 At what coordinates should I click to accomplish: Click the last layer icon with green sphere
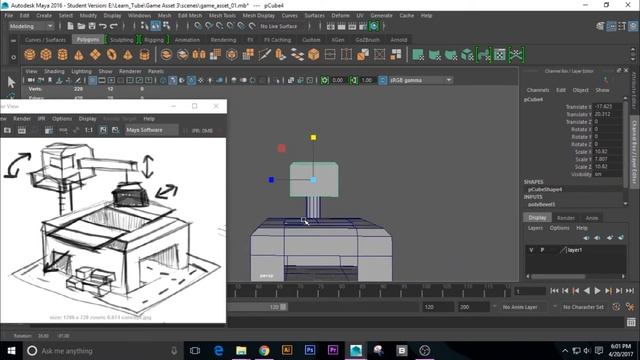(621, 238)
